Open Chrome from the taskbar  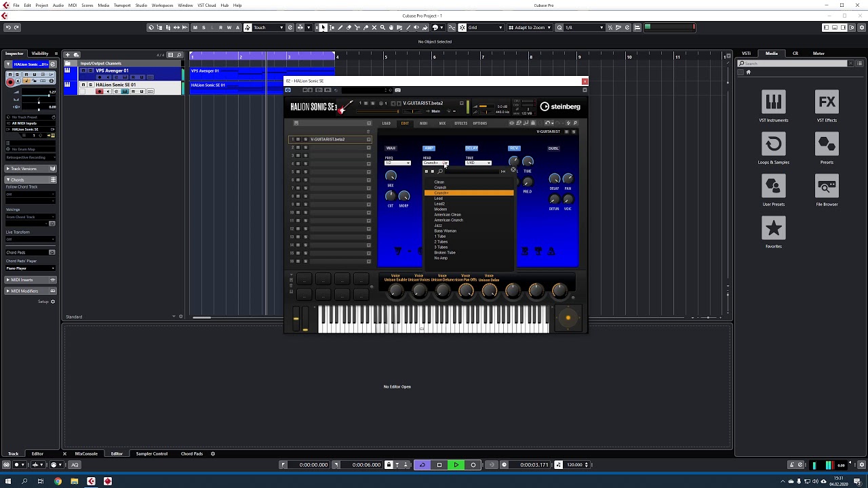click(58, 481)
